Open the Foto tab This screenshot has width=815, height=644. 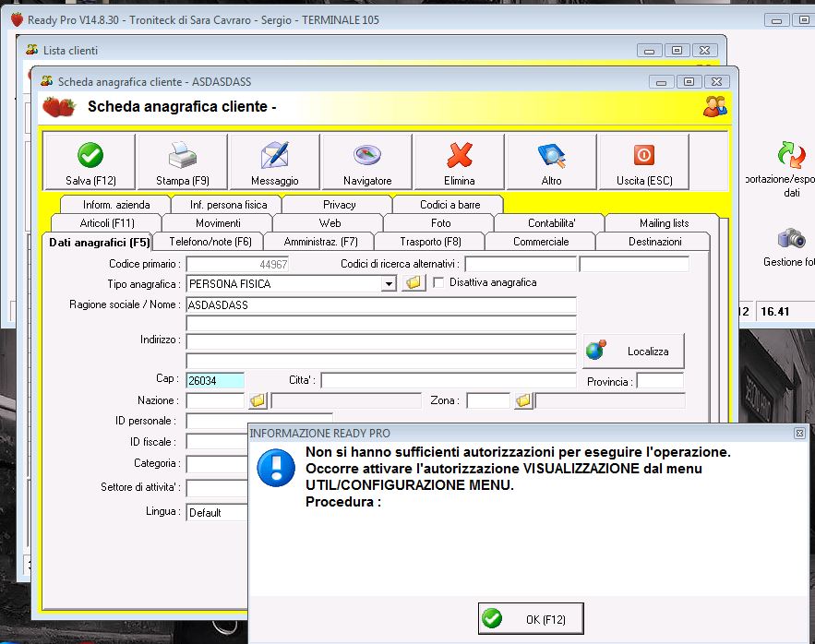[440, 223]
